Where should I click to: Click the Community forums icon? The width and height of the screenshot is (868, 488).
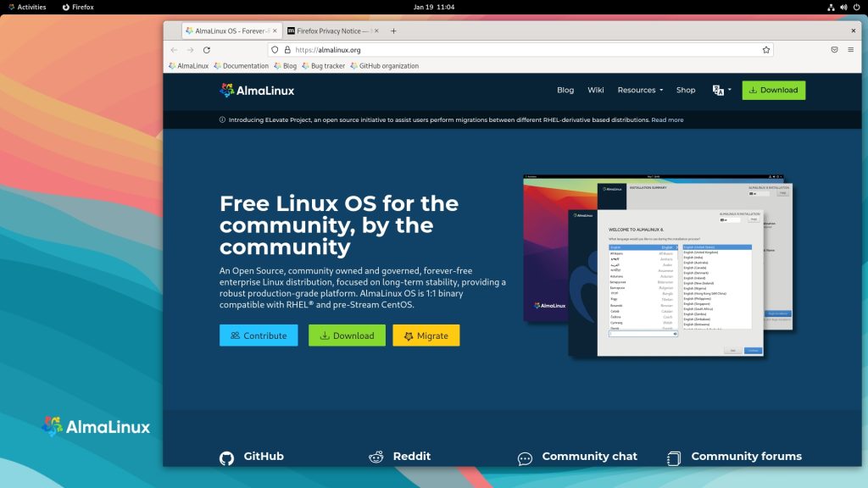[x=675, y=457]
